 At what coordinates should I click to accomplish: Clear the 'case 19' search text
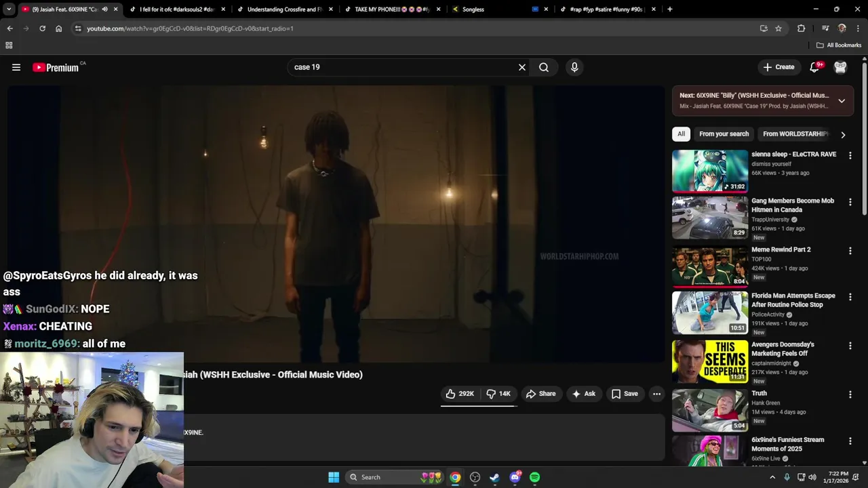pyautogui.click(x=522, y=67)
